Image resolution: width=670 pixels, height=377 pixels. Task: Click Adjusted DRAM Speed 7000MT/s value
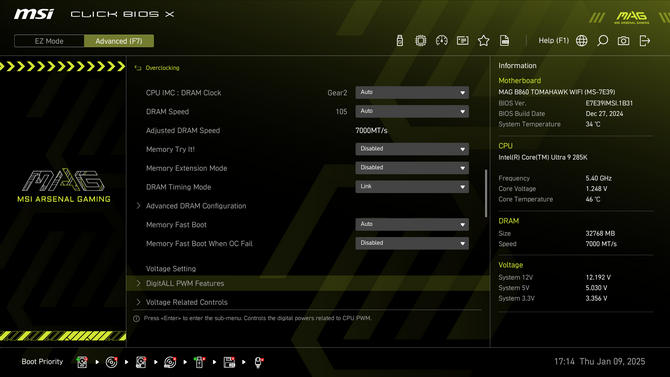click(371, 130)
